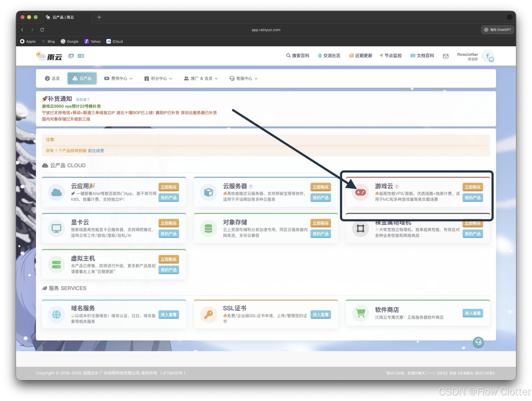Follow the 前往续费 renewal link
This screenshot has height=401, width=532.
pyautogui.click(x=96, y=151)
